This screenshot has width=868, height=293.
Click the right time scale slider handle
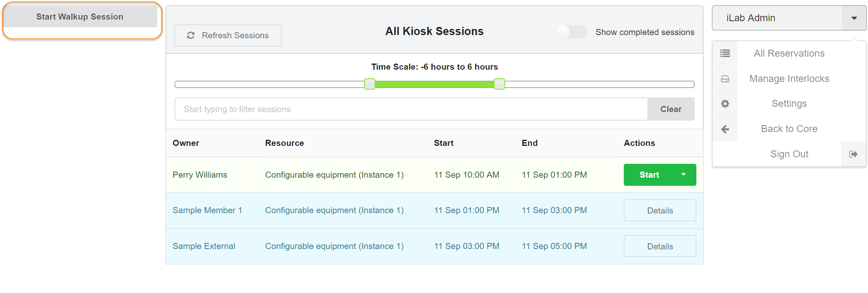coord(499,84)
